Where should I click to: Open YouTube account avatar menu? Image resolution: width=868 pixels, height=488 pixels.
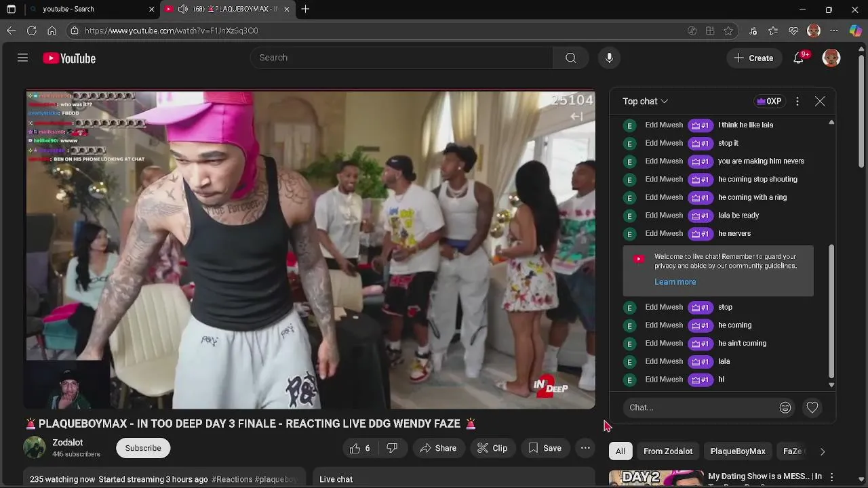point(831,58)
